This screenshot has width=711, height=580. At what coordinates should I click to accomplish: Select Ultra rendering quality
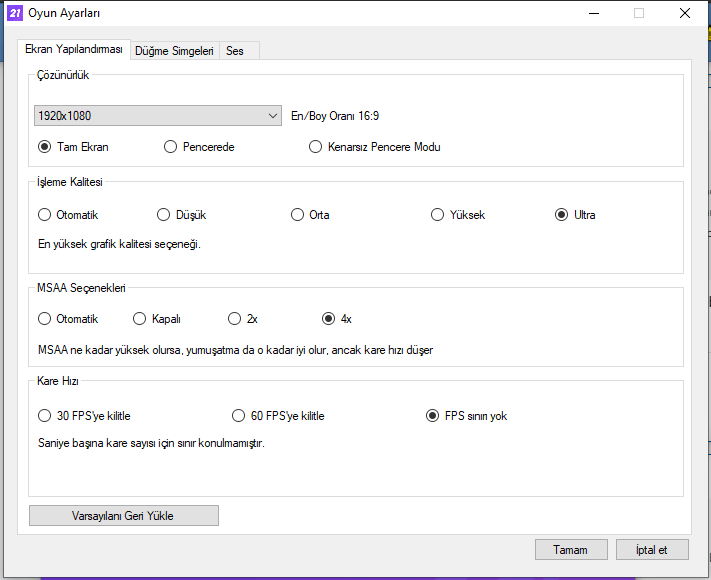pyautogui.click(x=562, y=215)
